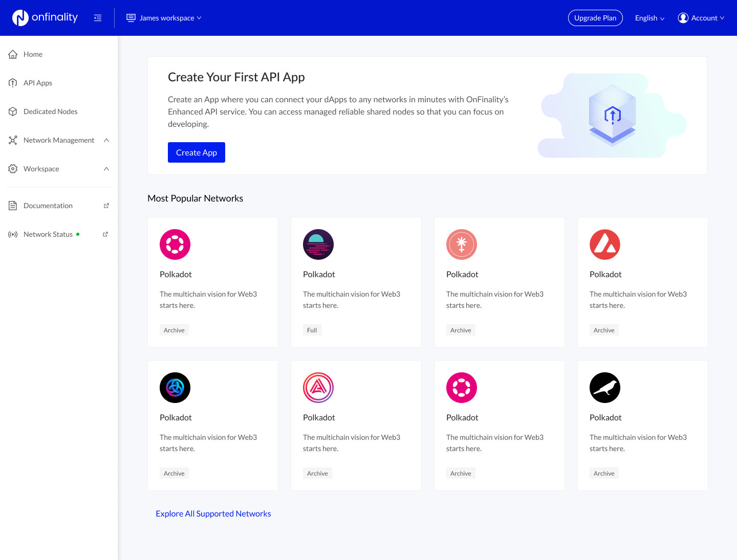The height and width of the screenshot is (560, 737).
Task: Open the English language dropdown
Action: (x=649, y=18)
